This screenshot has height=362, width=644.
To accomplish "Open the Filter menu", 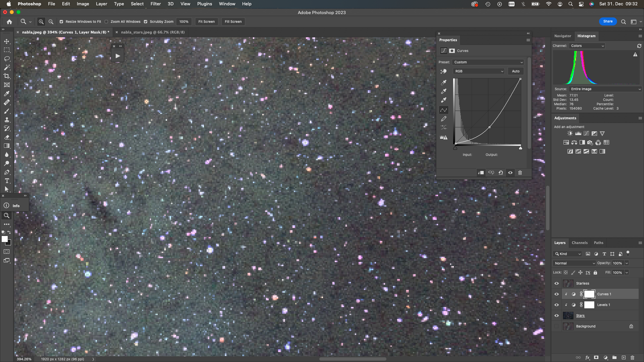I will [155, 4].
